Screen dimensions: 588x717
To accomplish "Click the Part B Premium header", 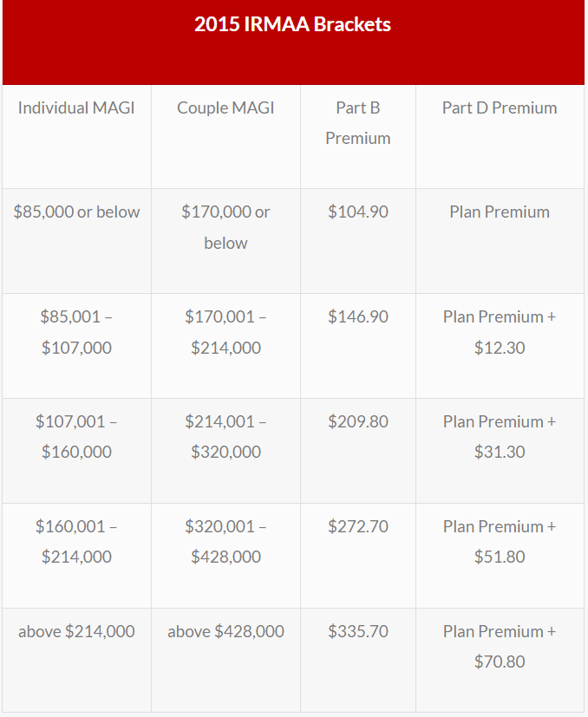I will point(358,123).
